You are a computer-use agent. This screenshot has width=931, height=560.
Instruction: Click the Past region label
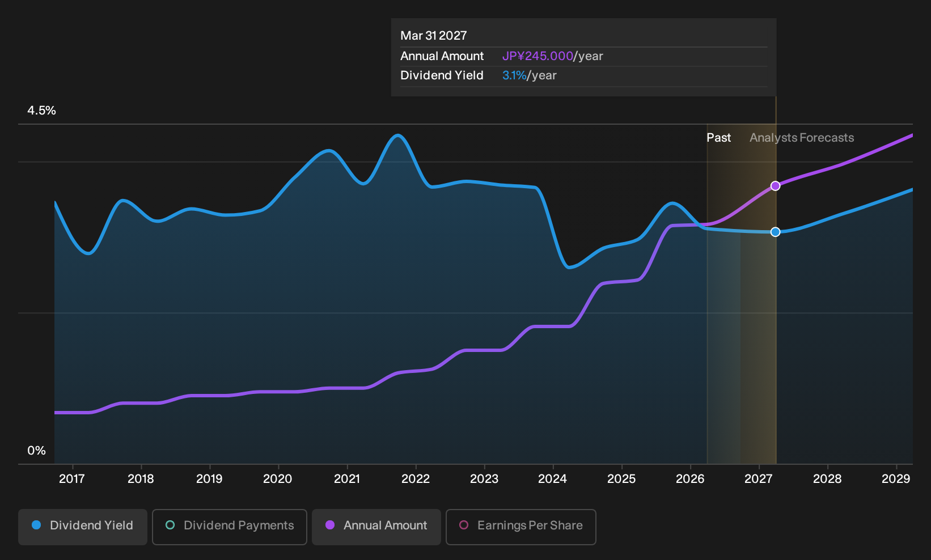pyautogui.click(x=718, y=138)
